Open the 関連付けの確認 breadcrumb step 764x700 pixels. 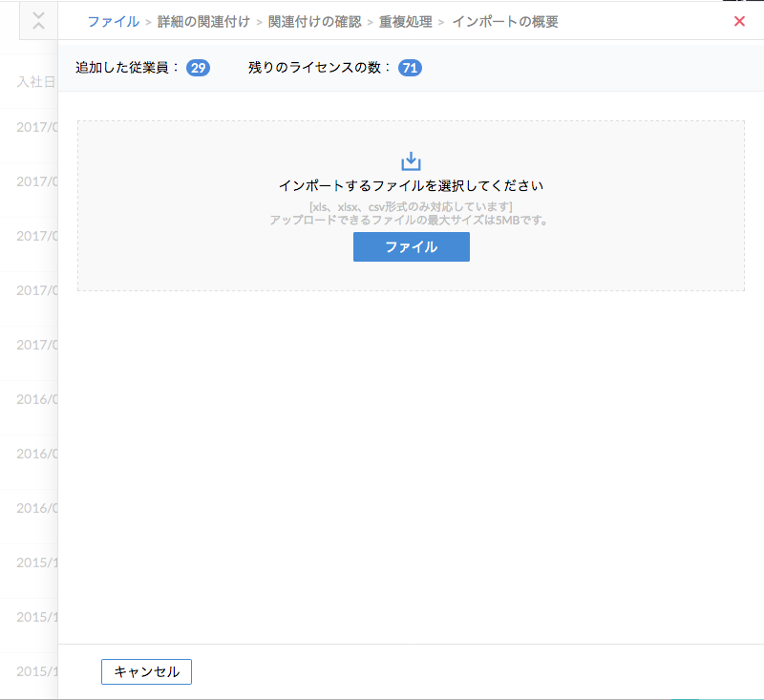(314, 21)
